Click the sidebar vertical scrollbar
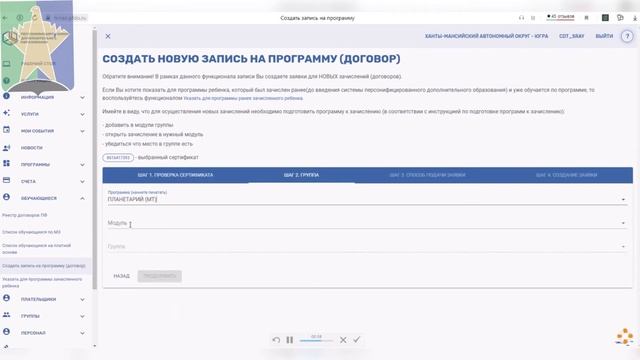Image resolution: width=640 pixels, height=360 pixels. click(95, 159)
